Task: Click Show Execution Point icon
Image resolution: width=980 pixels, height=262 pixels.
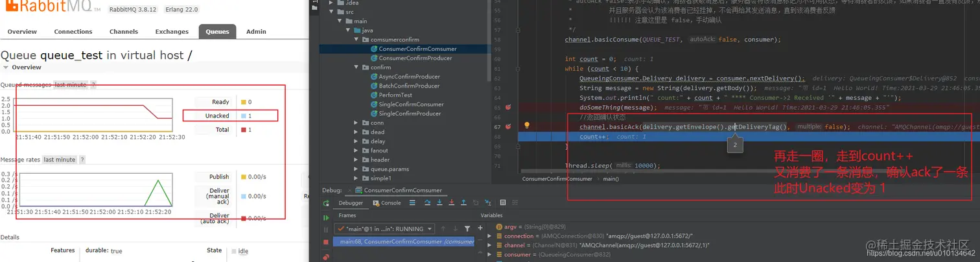Action: [412, 202]
